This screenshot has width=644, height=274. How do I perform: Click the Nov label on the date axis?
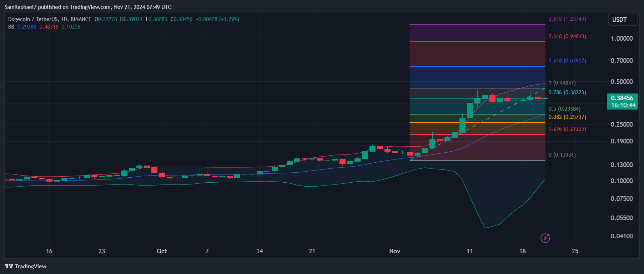click(394, 251)
